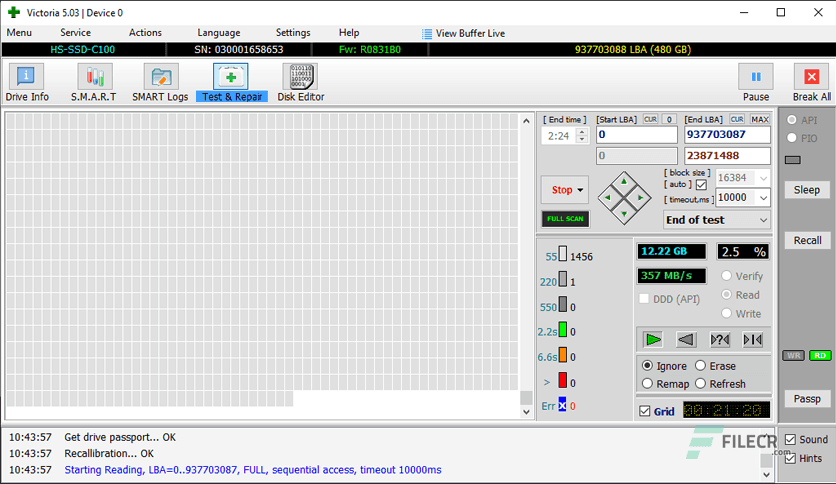The height and width of the screenshot is (484, 836).
Task: Click the orange 6.6s block color swatch
Action: pyautogui.click(x=562, y=356)
